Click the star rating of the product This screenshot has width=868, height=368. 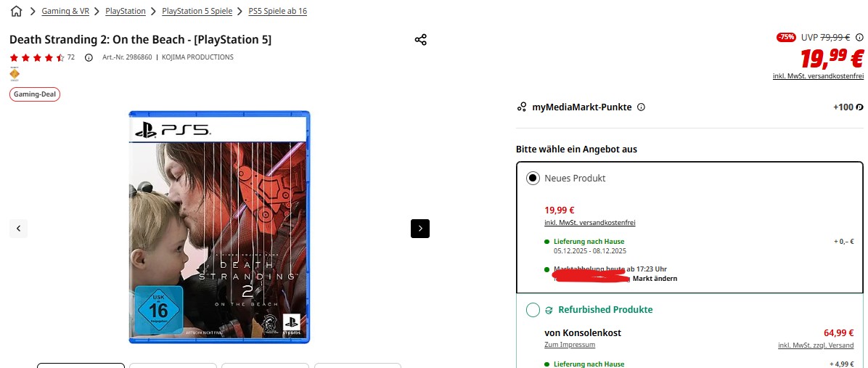point(37,57)
